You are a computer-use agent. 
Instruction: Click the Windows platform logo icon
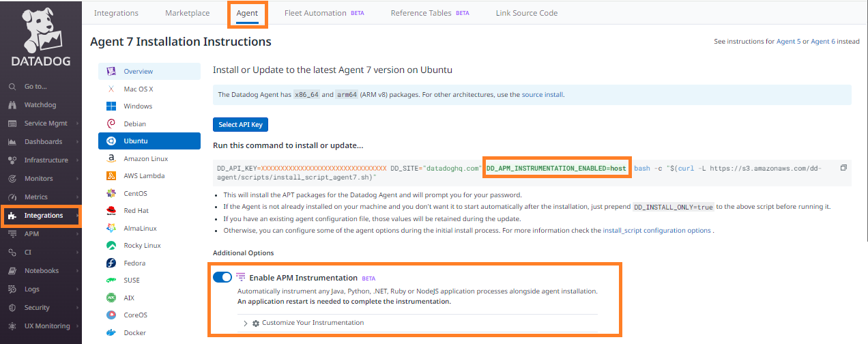[x=111, y=106]
